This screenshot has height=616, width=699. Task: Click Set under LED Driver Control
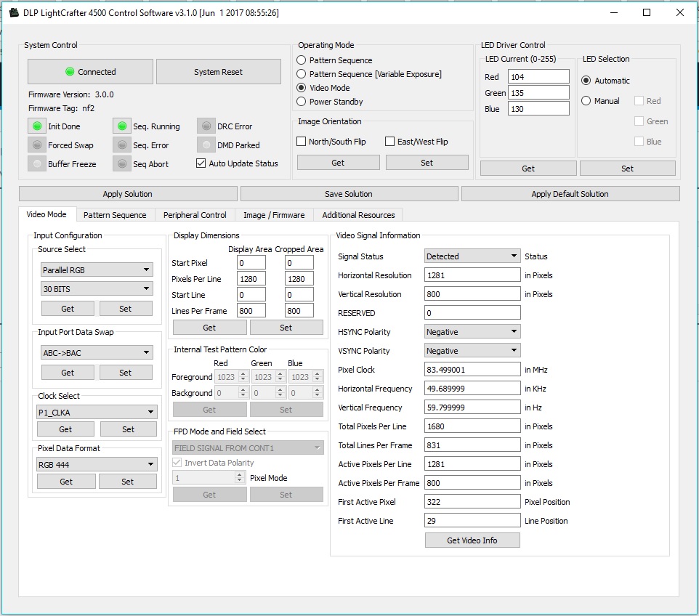click(x=627, y=168)
